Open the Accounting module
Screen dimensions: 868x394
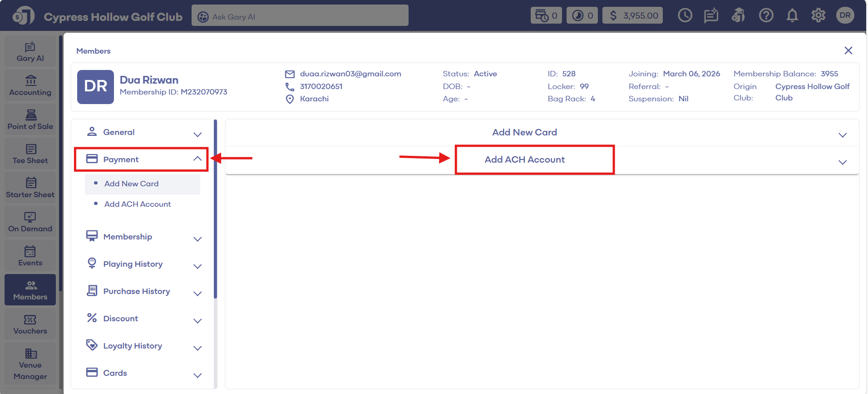30,86
